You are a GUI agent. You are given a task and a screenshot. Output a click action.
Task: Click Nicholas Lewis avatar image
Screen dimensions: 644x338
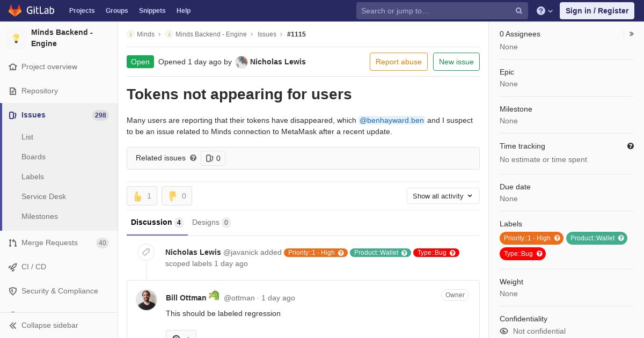pyautogui.click(x=241, y=62)
